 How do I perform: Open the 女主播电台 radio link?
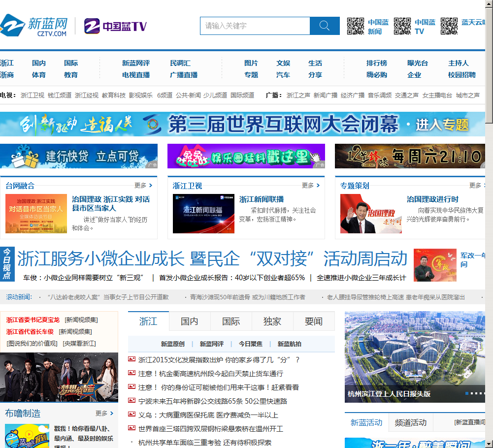(437, 95)
